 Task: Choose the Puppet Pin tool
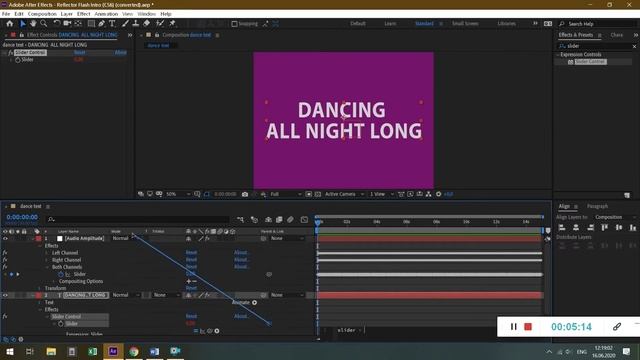pyautogui.click(x=172, y=24)
